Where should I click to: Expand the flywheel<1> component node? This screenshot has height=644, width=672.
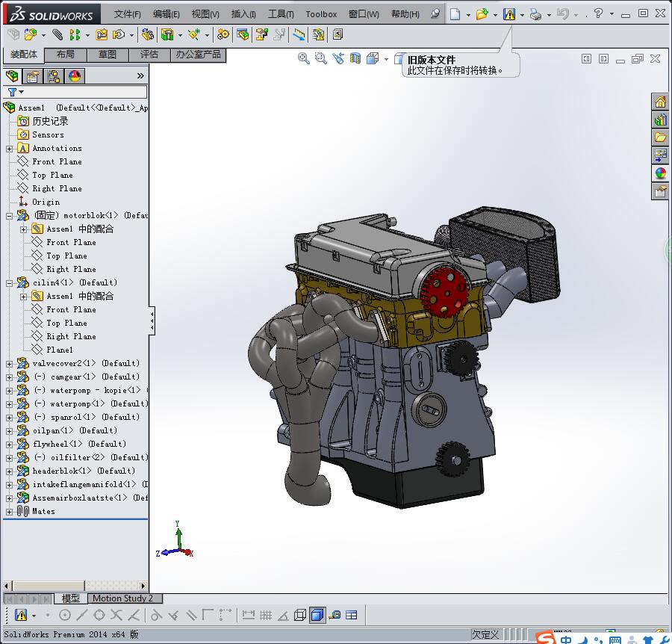pos(10,445)
